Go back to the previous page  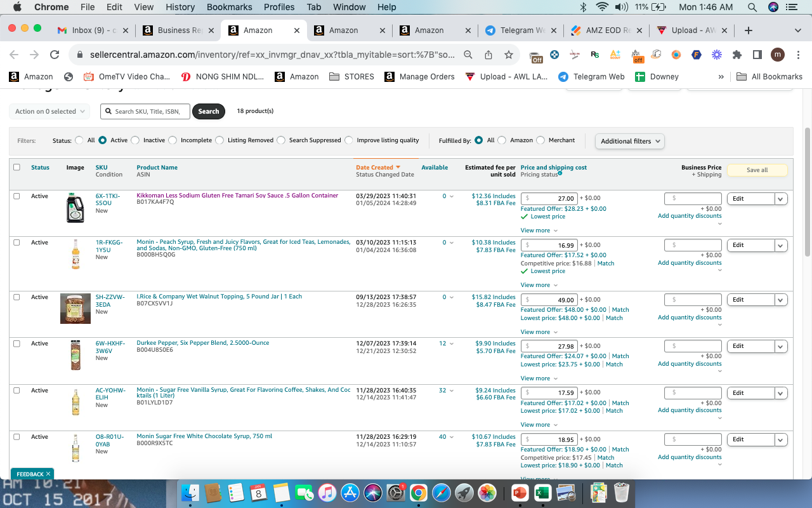[x=14, y=55]
